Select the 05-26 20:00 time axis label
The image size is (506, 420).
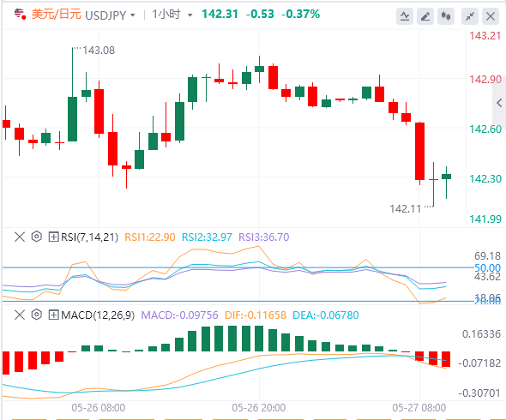pos(259,408)
